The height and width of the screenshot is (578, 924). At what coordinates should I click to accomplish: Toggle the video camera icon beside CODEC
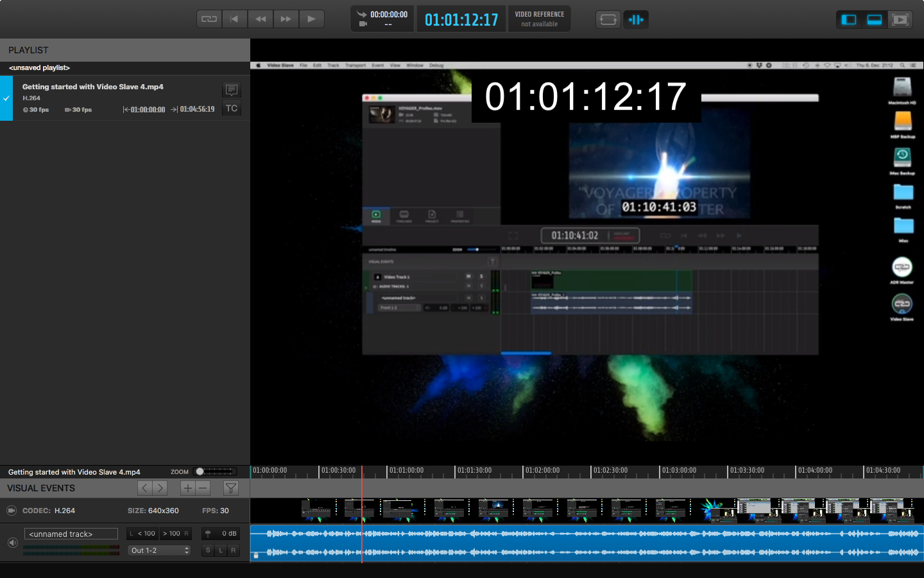11,511
